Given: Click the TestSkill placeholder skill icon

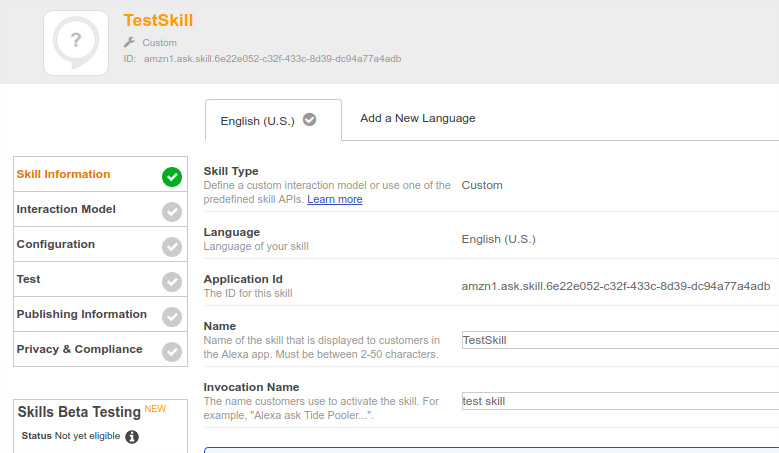Looking at the screenshot, I should click(76, 43).
